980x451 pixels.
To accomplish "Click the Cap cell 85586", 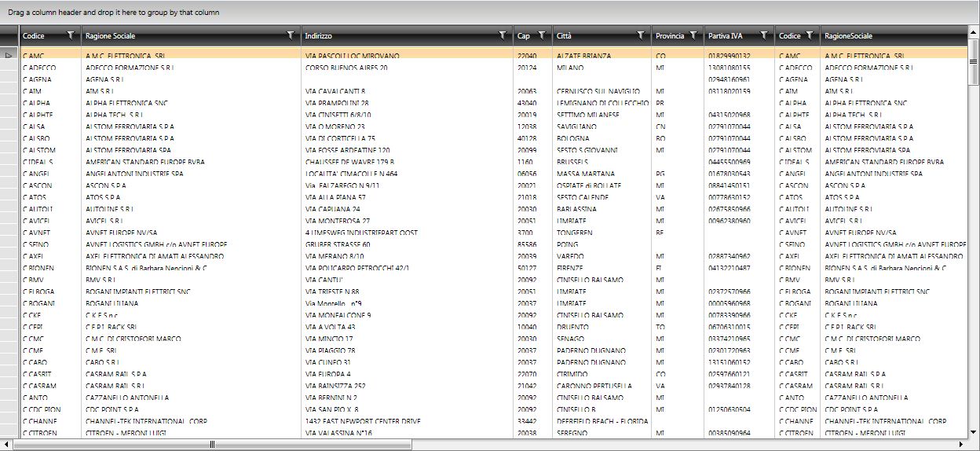I will (x=533, y=244).
